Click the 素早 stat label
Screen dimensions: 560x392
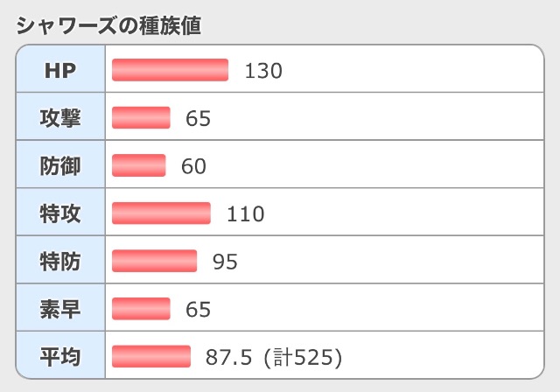tap(60, 309)
